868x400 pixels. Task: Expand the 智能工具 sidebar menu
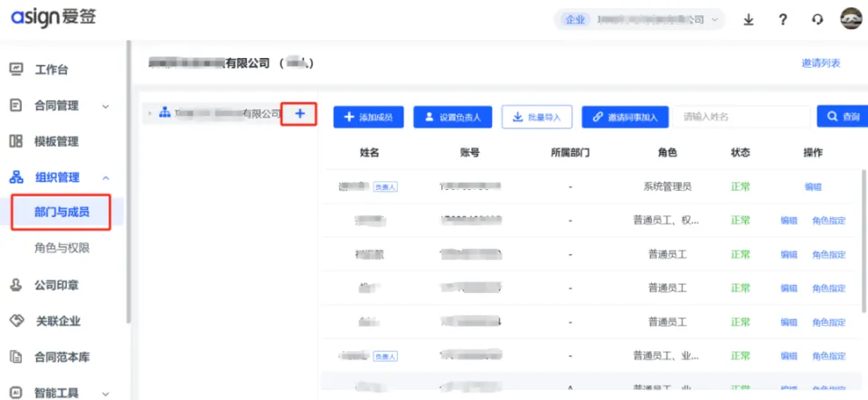pos(60,393)
